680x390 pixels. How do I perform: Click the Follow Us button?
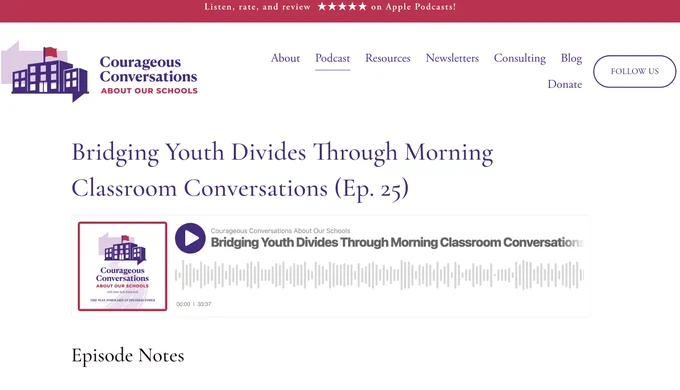(634, 71)
